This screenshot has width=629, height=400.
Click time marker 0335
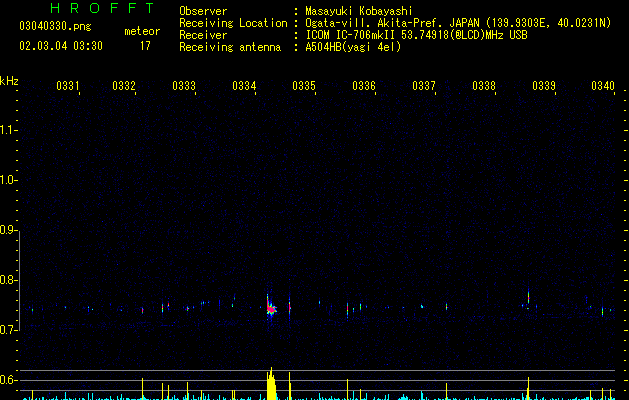[304, 85]
